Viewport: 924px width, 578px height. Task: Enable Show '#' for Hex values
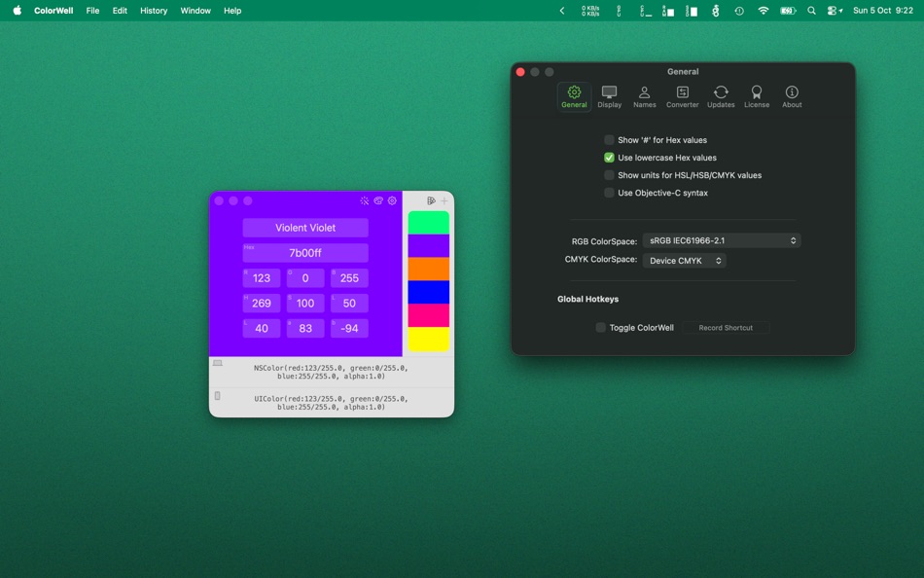click(608, 139)
